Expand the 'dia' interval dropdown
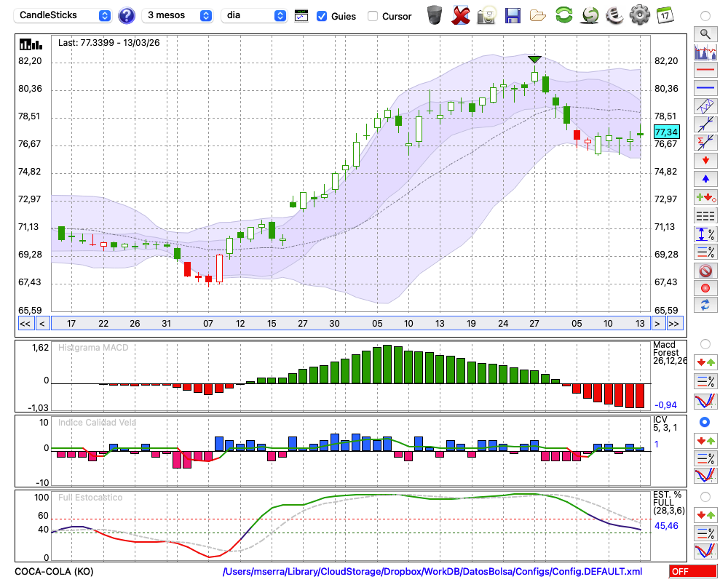Image resolution: width=728 pixels, height=582 pixels. pos(253,15)
